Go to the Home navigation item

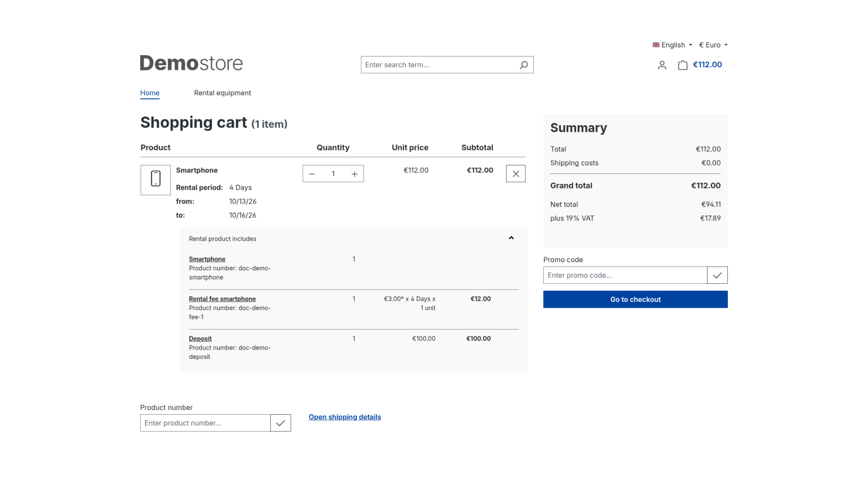(x=150, y=93)
